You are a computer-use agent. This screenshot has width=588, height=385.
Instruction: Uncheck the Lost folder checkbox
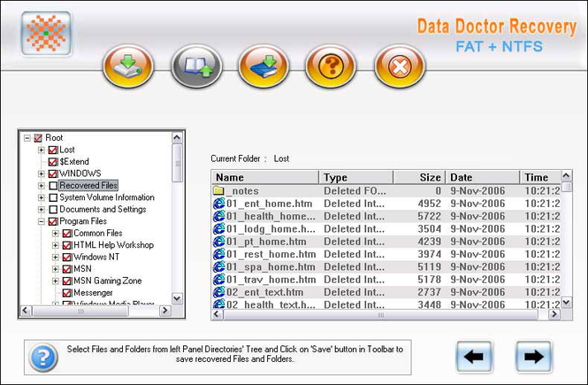(53, 150)
